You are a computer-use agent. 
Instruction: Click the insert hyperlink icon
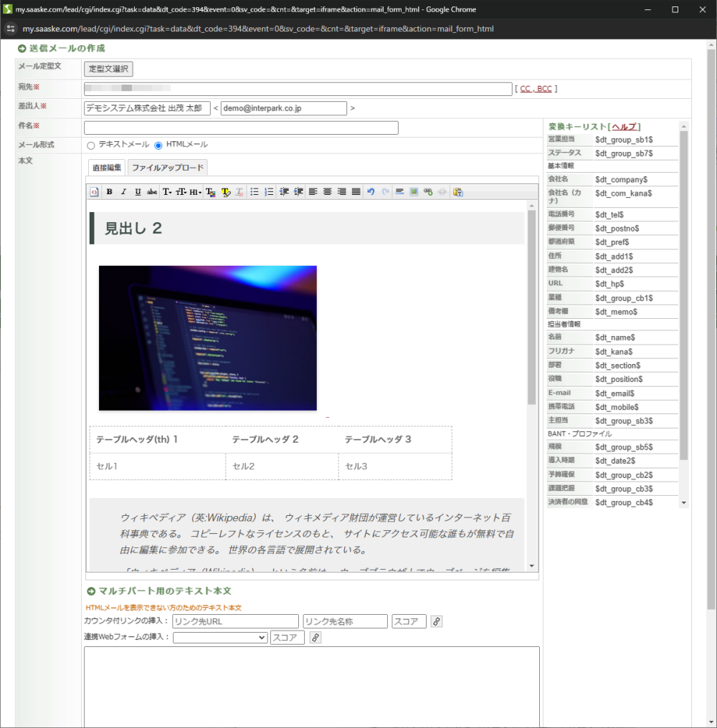[x=428, y=192]
